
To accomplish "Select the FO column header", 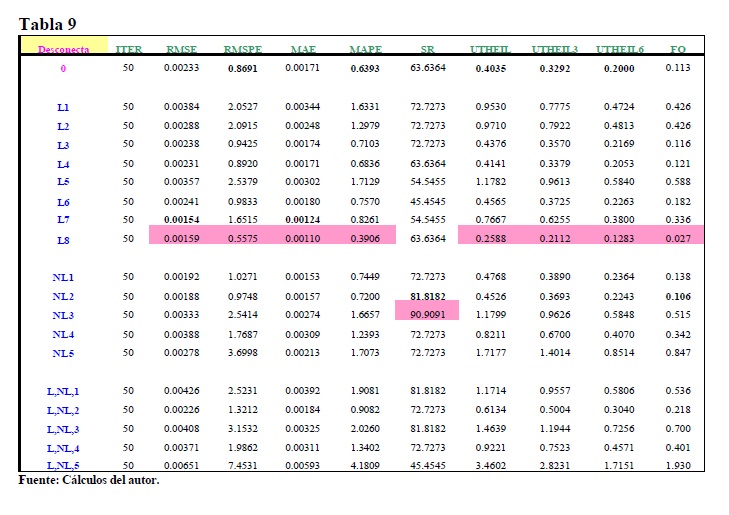I will 678,49.
